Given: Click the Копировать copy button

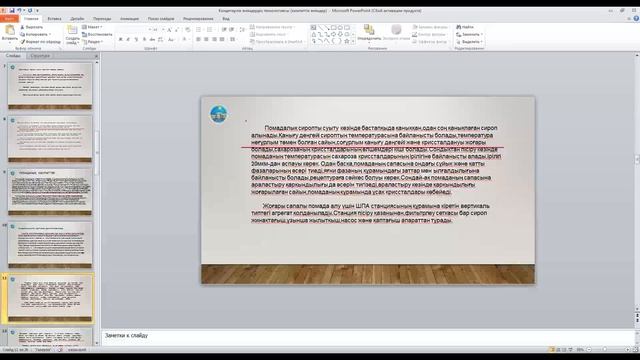Looking at the screenshot, I should (35, 34).
